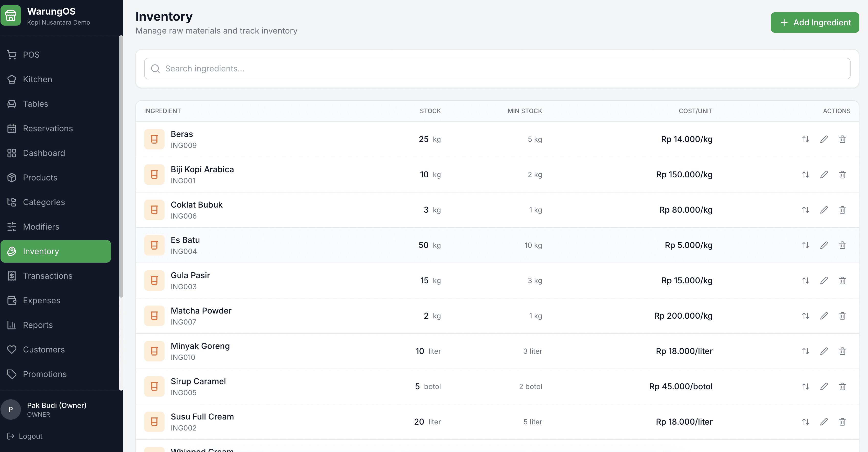
Task: Edit the Minyak Goreng ingredient
Action: [x=824, y=351]
